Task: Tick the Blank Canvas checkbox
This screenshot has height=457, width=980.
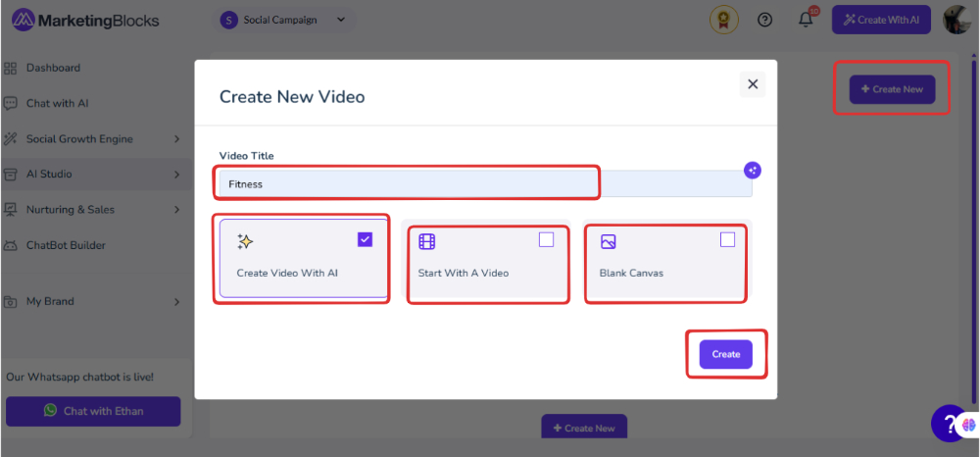Action: click(x=727, y=239)
